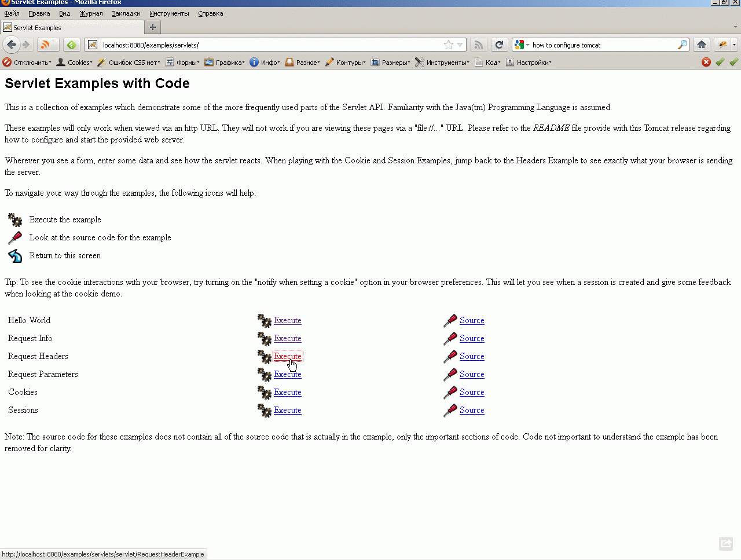Click in the address bar URL field
This screenshot has height=560, width=741.
coord(271,45)
